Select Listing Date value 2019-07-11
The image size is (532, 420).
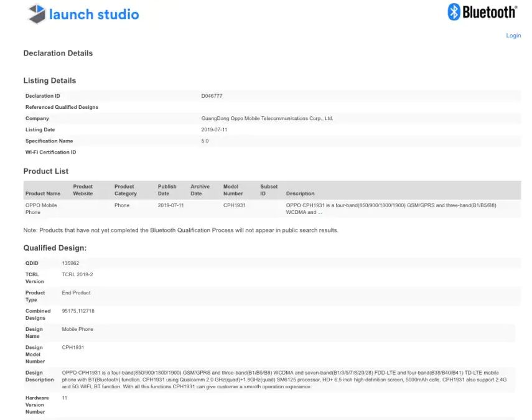[x=214, y=129]
